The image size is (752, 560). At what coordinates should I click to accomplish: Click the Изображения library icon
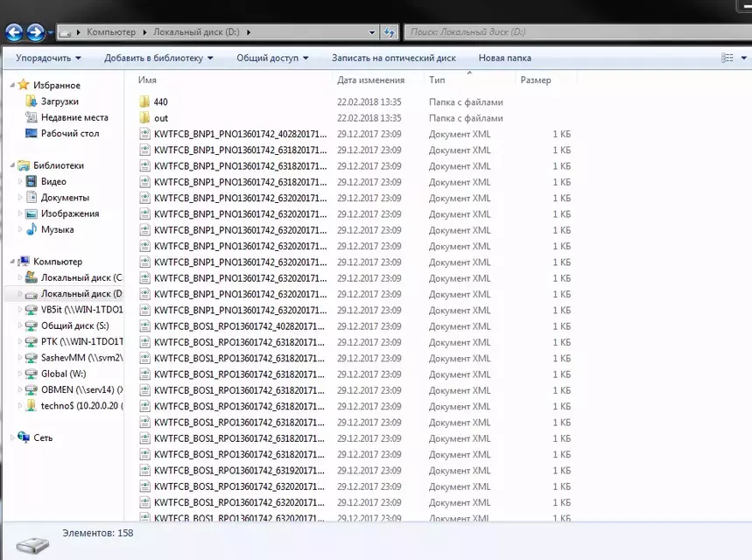tap(32, 213)
